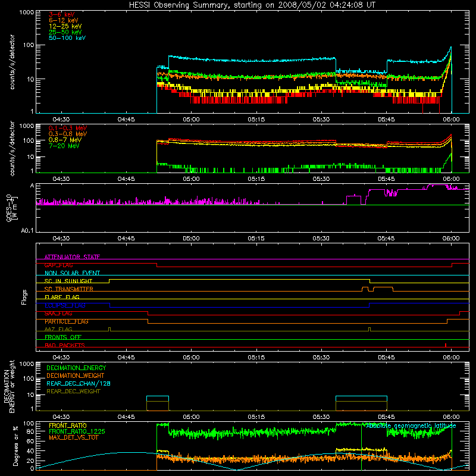Viewport: 476px width, 476px height.
Task: Pick the ECLIPSE_FLAG label
Action: 65,305
